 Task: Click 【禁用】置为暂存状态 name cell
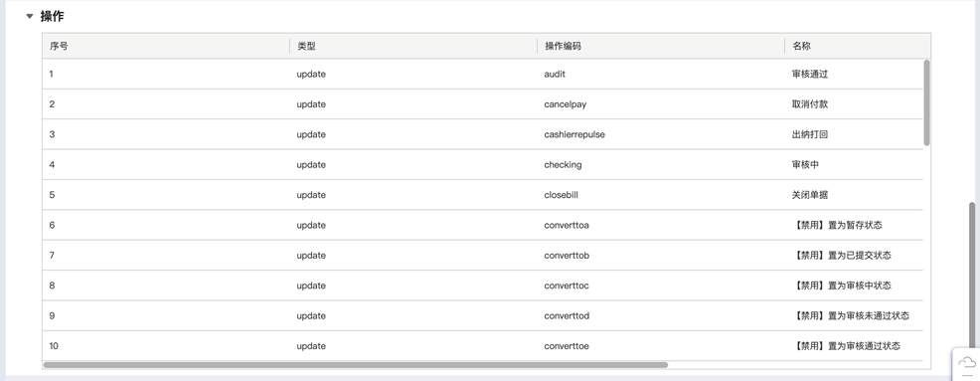(854, 225)
